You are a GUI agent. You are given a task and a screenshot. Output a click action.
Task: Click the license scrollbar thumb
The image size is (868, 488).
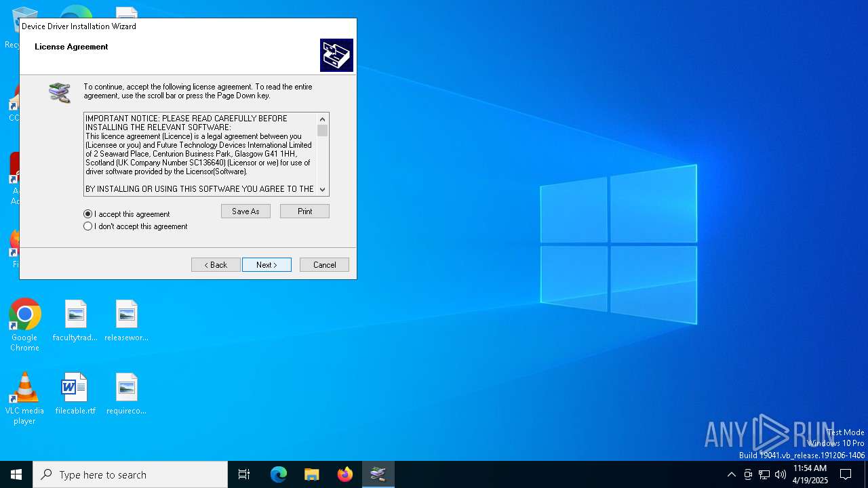tap(323, 131)
